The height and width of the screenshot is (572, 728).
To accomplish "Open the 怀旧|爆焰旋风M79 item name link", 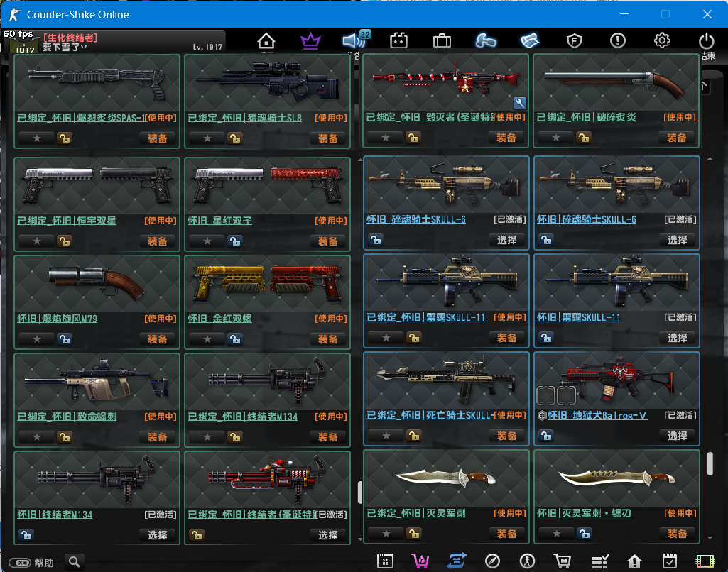I will pyautogui.click(x=57, y=319).
